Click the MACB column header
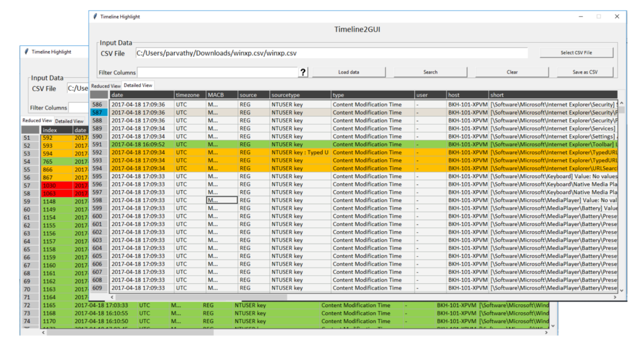644x340 pixels. click(222, 95)
